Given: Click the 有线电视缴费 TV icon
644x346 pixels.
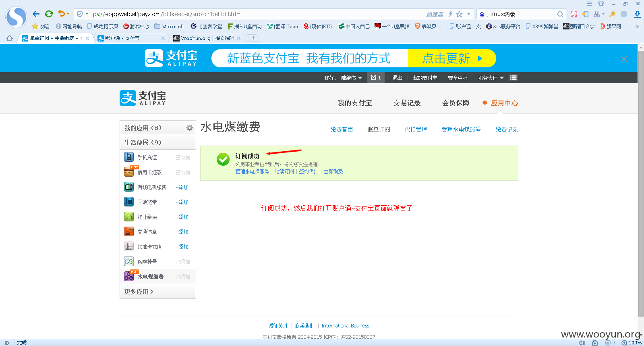Looking at the screenshot, I should click(x=129, y=187).
